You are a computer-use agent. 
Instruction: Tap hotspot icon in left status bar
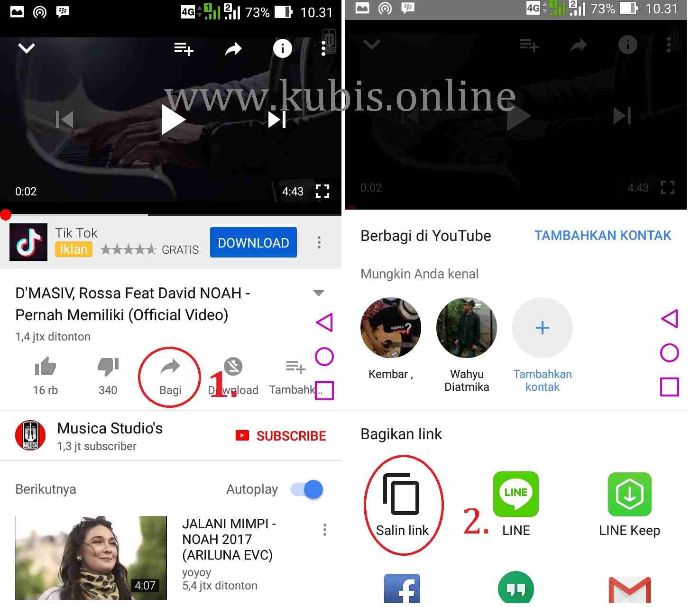tap(40, 12)
